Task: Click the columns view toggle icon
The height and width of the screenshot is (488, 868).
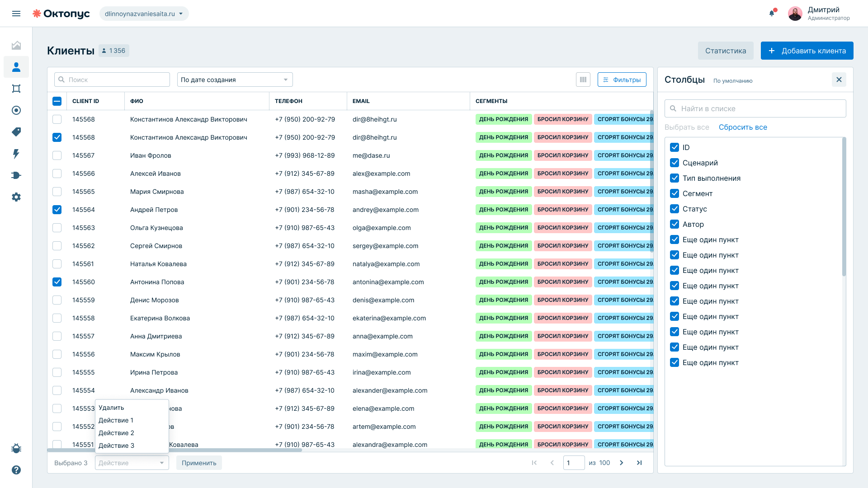Action: [583, 80]
